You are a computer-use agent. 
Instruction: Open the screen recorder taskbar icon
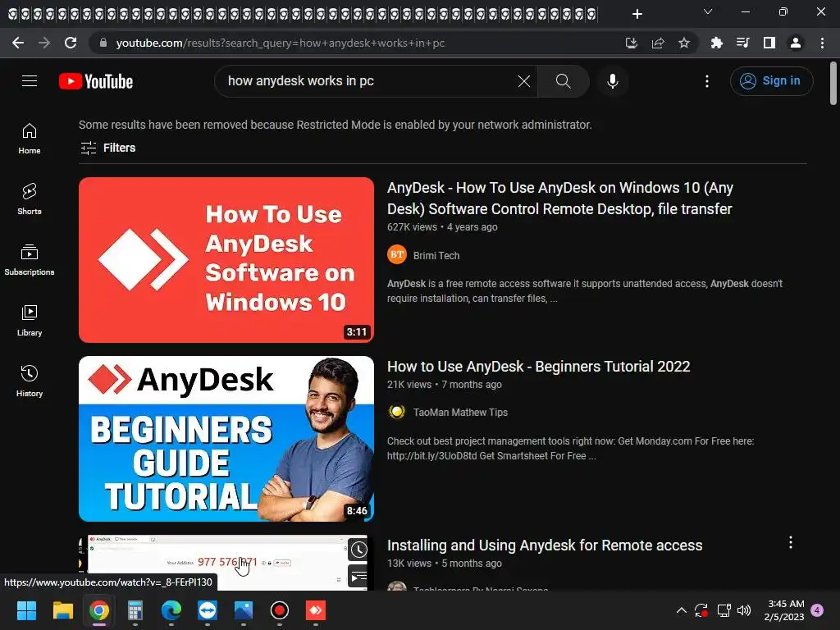click(x=280, y=610)
